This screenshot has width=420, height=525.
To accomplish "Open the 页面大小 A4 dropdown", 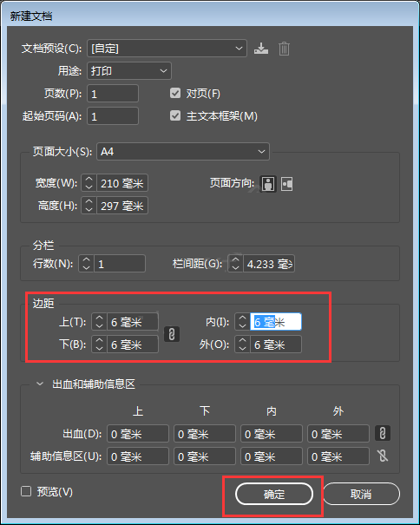I will click(x=183, y=151).
